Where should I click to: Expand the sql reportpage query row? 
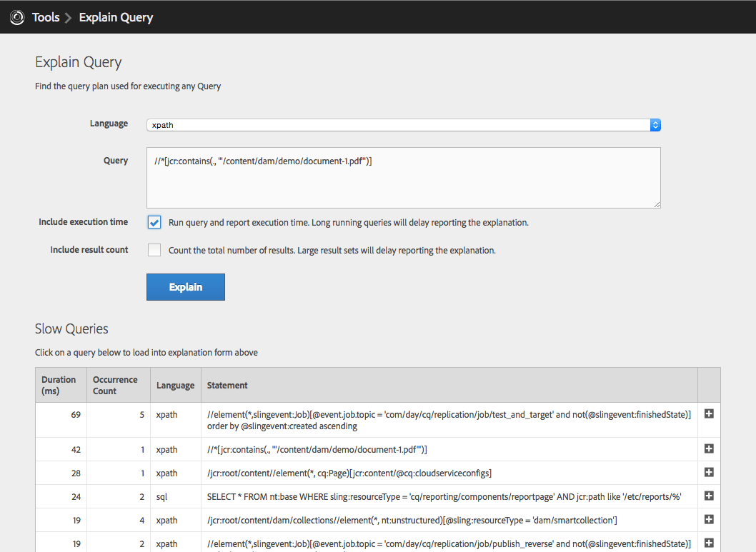[x=709, y=496]
